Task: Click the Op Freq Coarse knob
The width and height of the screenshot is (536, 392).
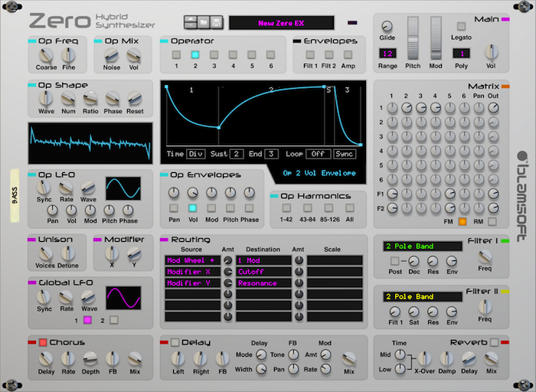Action: 46,54
